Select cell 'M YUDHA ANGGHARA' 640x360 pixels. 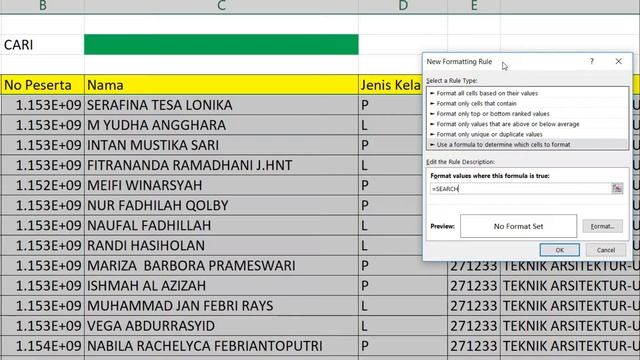[221, 125]
